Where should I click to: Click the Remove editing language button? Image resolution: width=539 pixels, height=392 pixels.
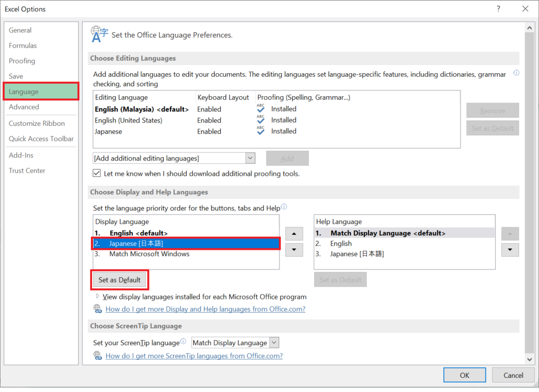(492, 110)
